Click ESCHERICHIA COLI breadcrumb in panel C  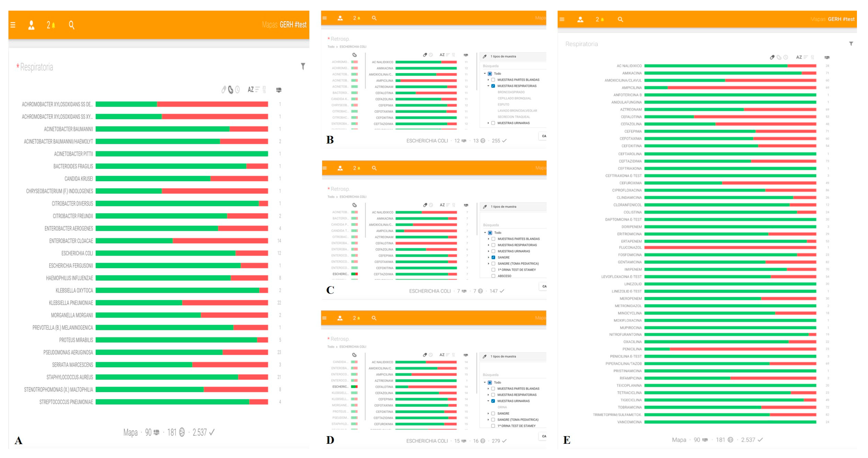(x=353, y=197)
